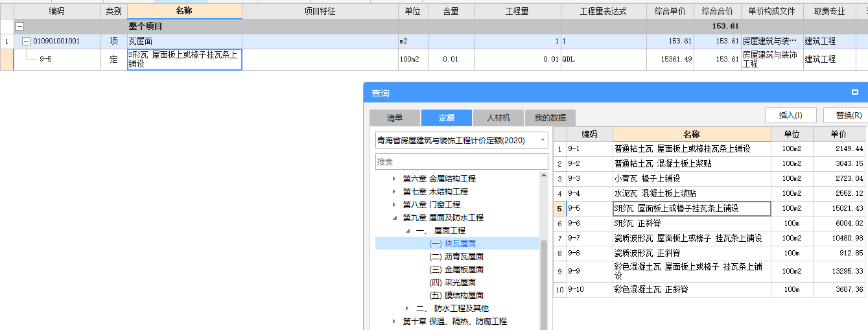
Task: Switch to the 定额 tab
Action: point(447,117)
